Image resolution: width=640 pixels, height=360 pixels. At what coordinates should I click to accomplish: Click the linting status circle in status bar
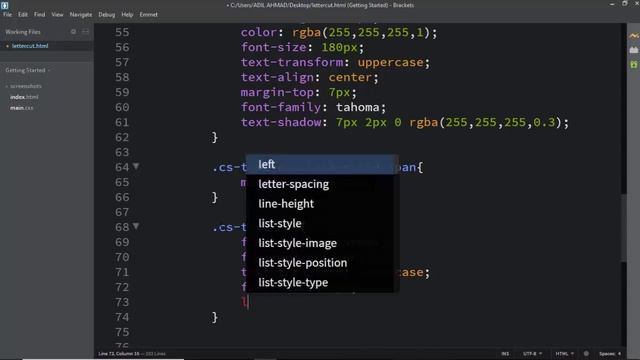point(586,353)
